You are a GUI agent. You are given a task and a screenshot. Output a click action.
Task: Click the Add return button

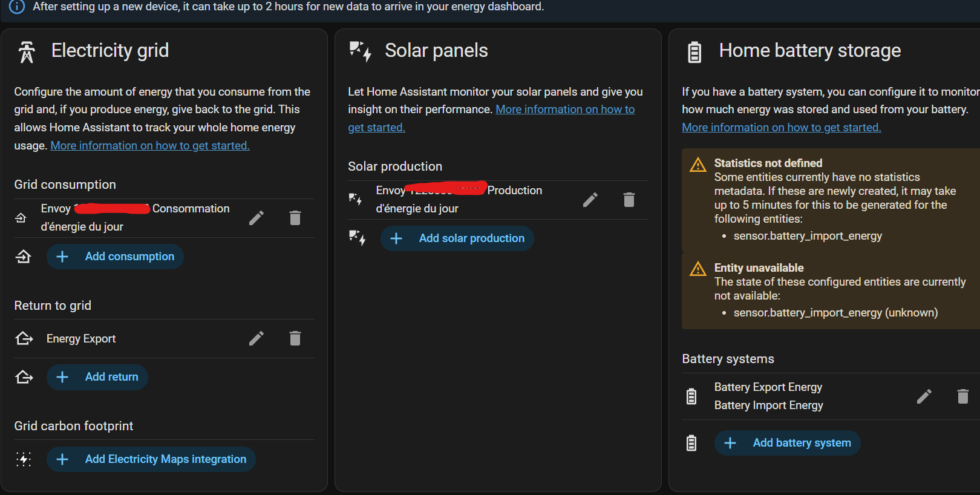click(x=97, y=377)
